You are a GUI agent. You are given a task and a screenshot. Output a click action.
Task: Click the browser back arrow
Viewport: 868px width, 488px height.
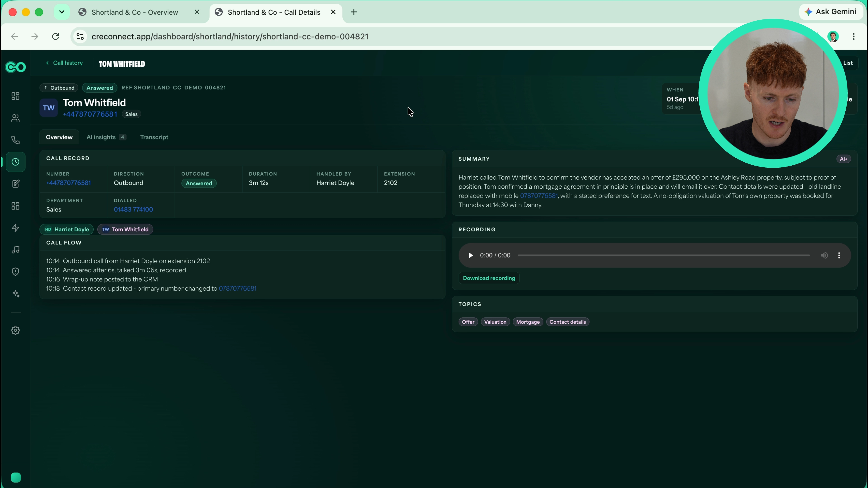coord(14,36)
